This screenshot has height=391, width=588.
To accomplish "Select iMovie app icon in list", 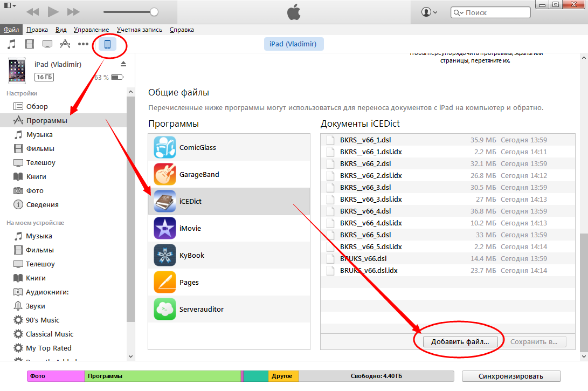I will [164, 228].
